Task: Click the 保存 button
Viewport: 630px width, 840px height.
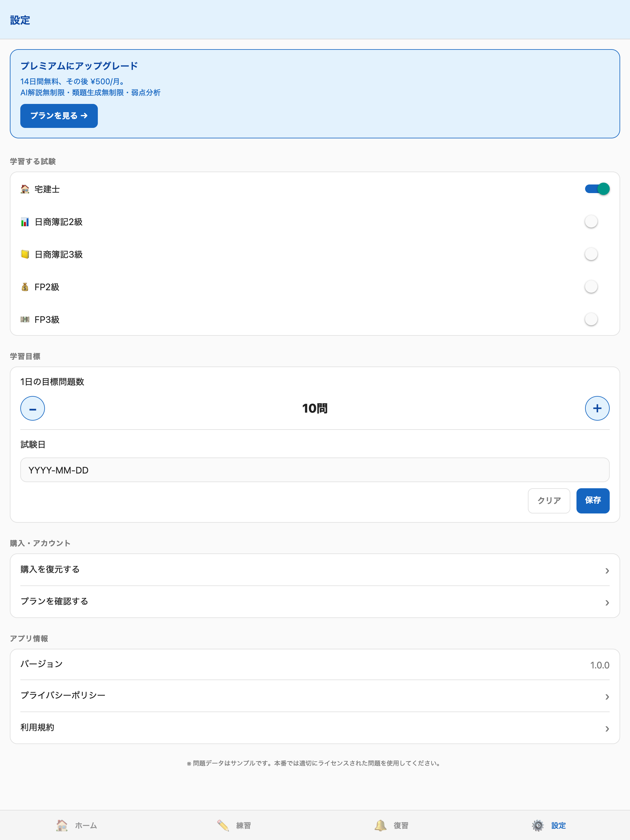Action: point(593,501)
